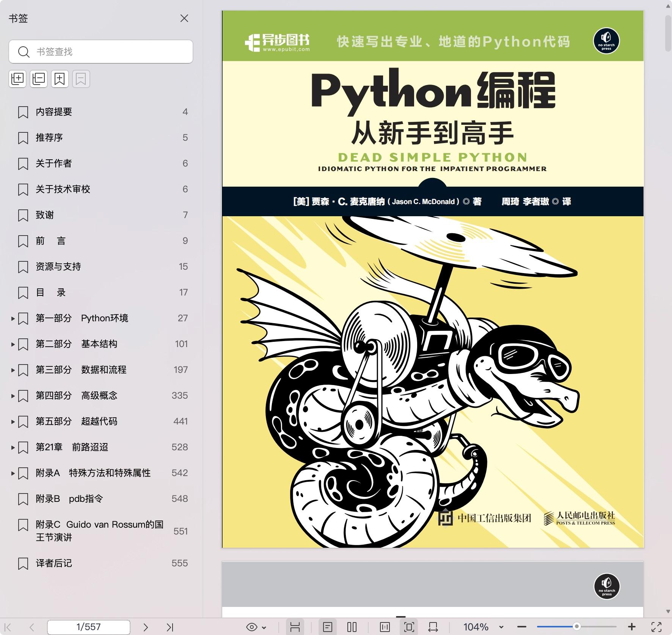
Task: Click the zoom slider handle
Action: (x=576, y=627)
